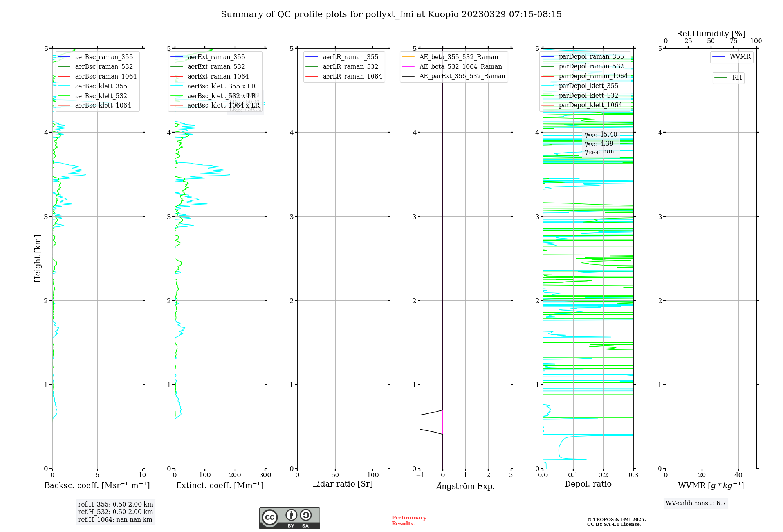Click the WVMR legend entry

point(731,57)
